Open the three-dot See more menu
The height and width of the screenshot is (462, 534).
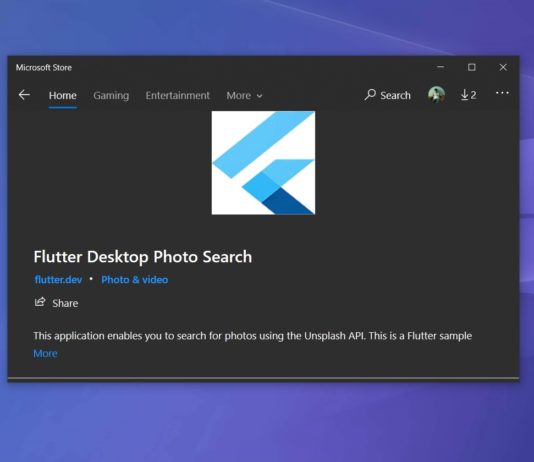[502, 93]
